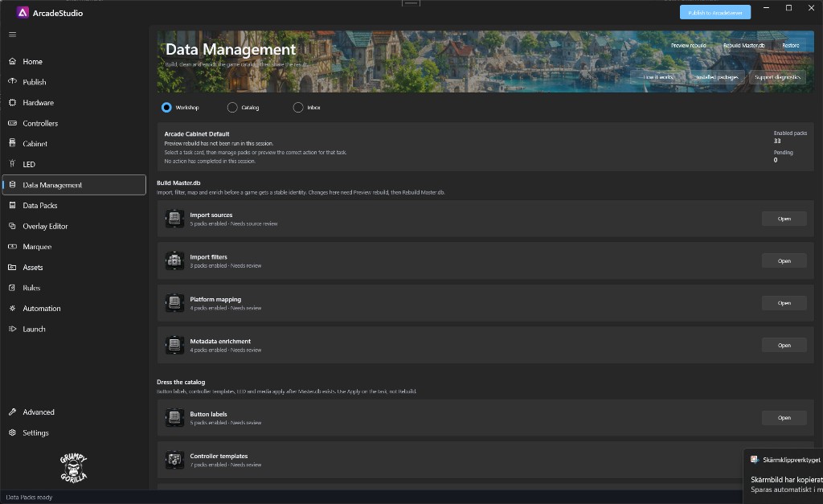Navigate to Data Packs
823x504 pixels.
click(74, 205)
